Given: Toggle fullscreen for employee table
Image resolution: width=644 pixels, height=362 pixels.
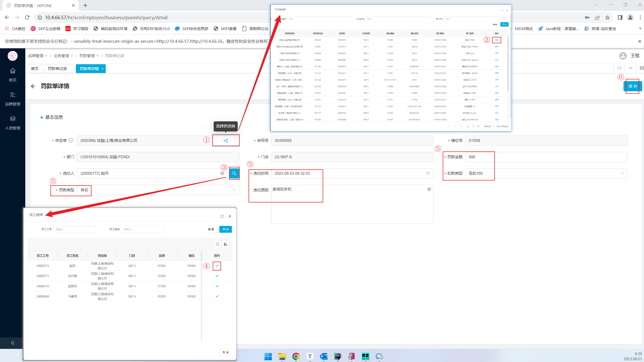Looking at the screenshot, I should 217,244.
